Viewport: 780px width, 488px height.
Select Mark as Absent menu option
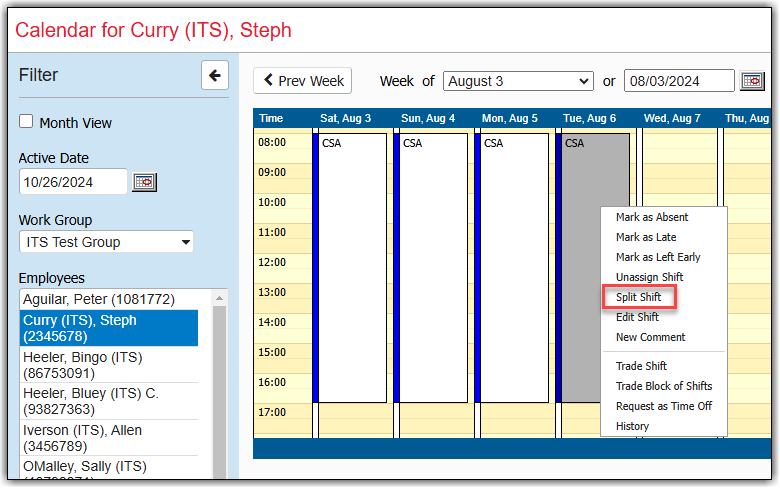(x=652, y=217)
